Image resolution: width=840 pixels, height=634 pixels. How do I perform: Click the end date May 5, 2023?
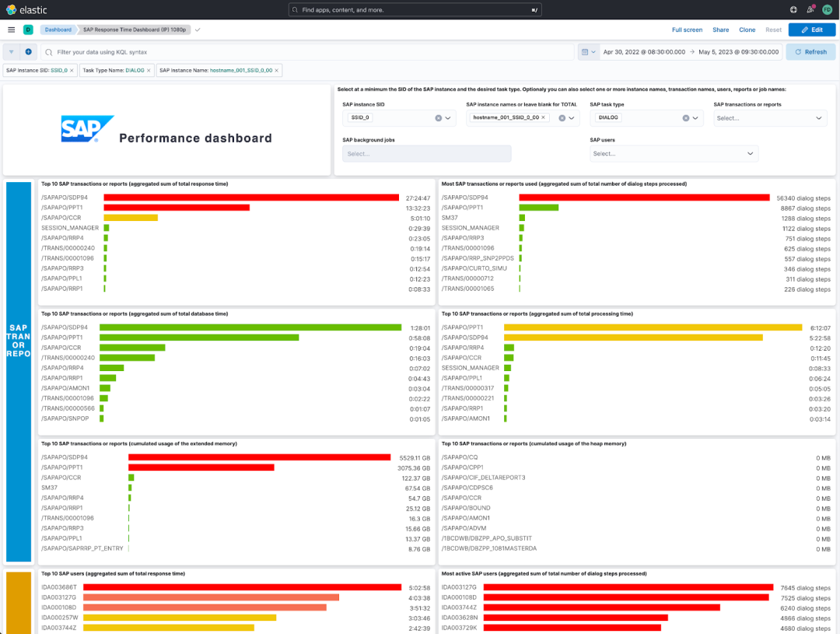point(738,52)
